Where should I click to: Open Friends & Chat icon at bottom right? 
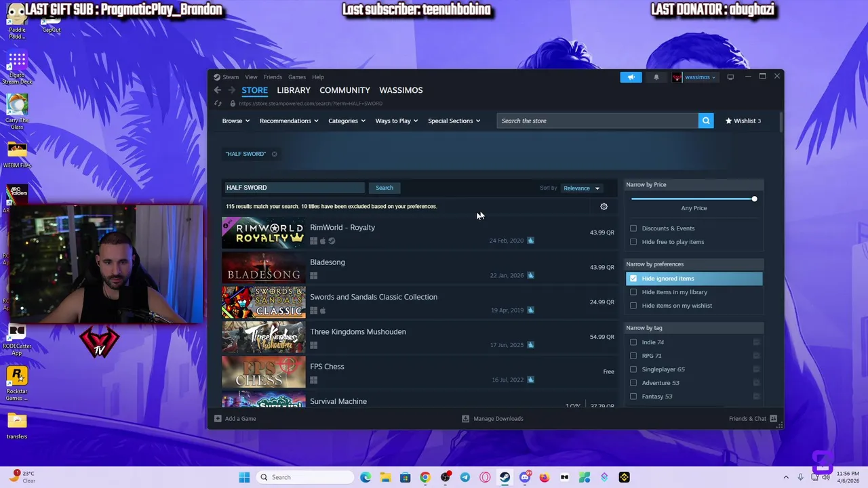click(773, 419)
